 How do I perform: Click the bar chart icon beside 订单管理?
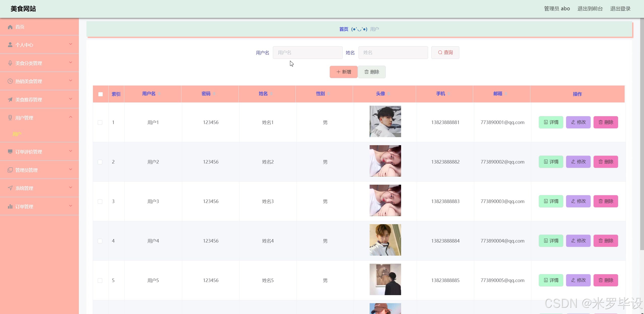pyautogui.click(x=10, y=206)
